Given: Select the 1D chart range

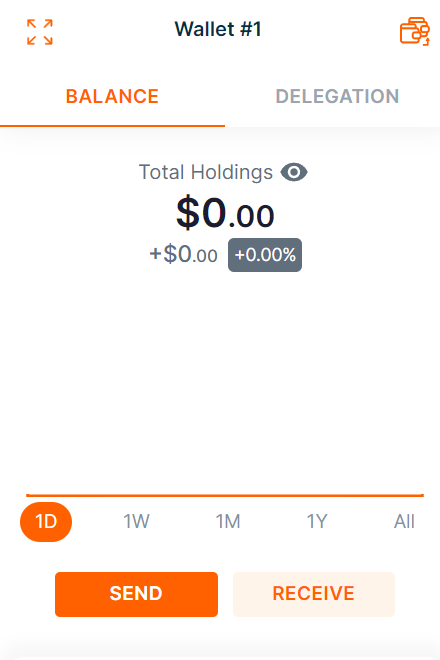Looking at the screenshot, I should (46, 522).
